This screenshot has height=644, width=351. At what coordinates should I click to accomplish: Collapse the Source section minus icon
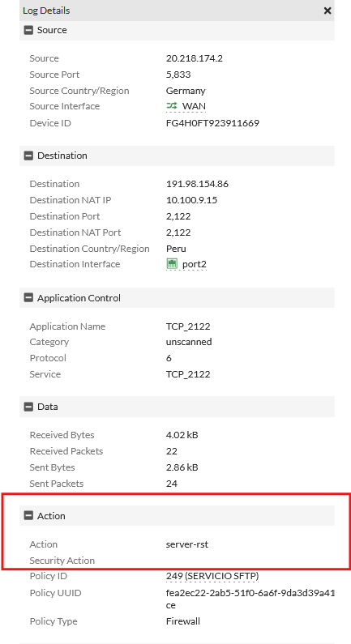28,30
